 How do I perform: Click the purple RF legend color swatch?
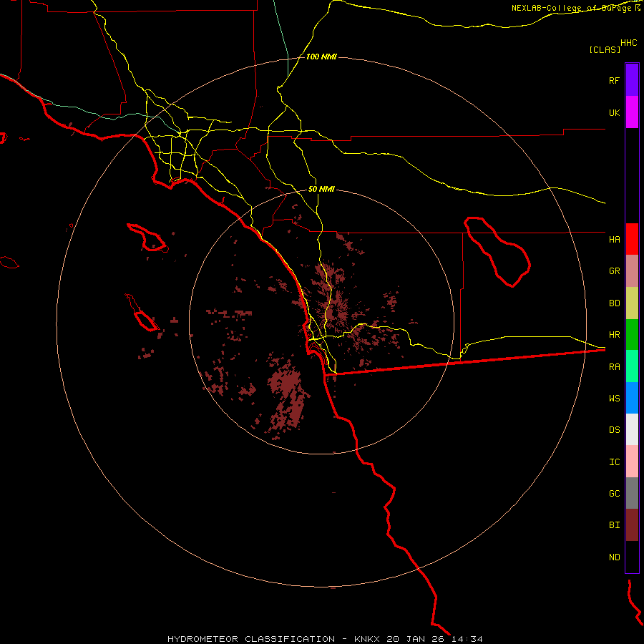[632, 80]
